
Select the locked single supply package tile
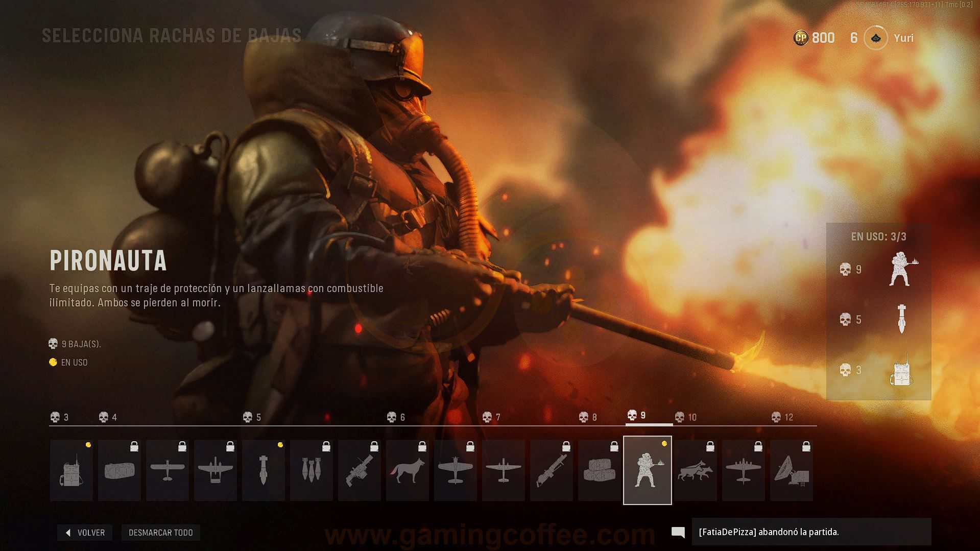119,470
